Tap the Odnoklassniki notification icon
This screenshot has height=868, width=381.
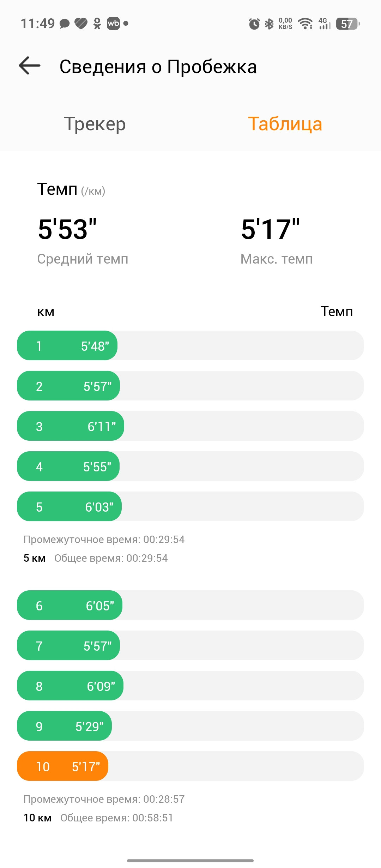point(97,24)
